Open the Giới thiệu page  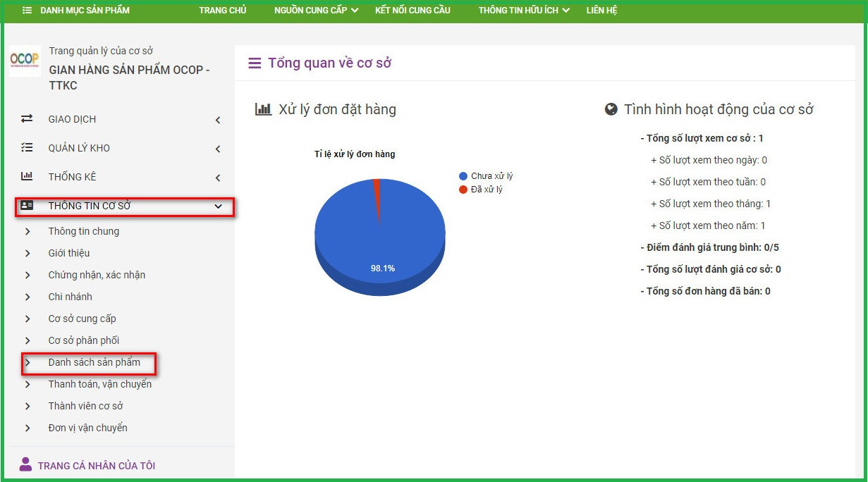pyautogui.click(x=69, y=253)
